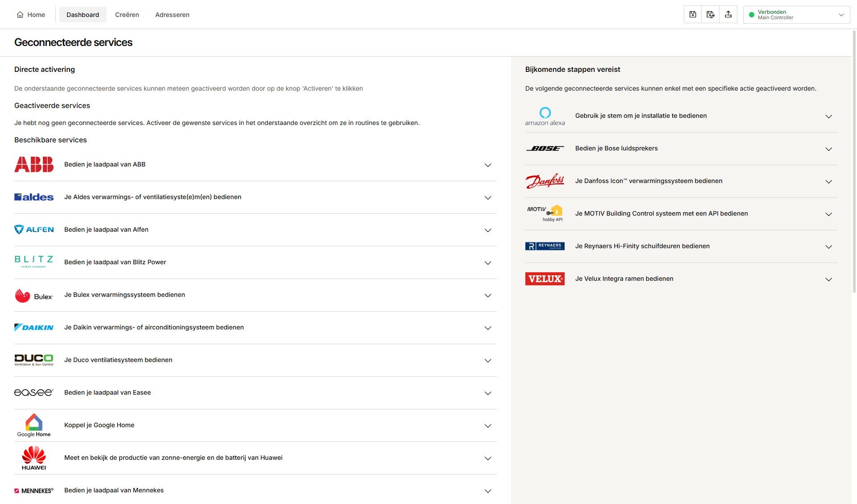Switch to the Adresseren tab
This screenshot has height=504, width=857.
(172, 15)
